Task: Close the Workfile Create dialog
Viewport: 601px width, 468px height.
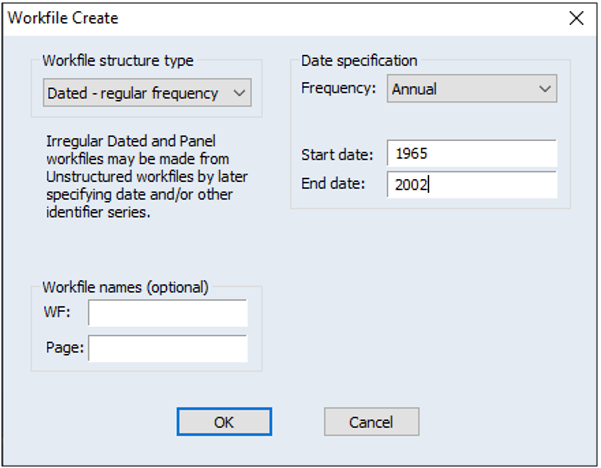Action: click(x=575, y=18)
